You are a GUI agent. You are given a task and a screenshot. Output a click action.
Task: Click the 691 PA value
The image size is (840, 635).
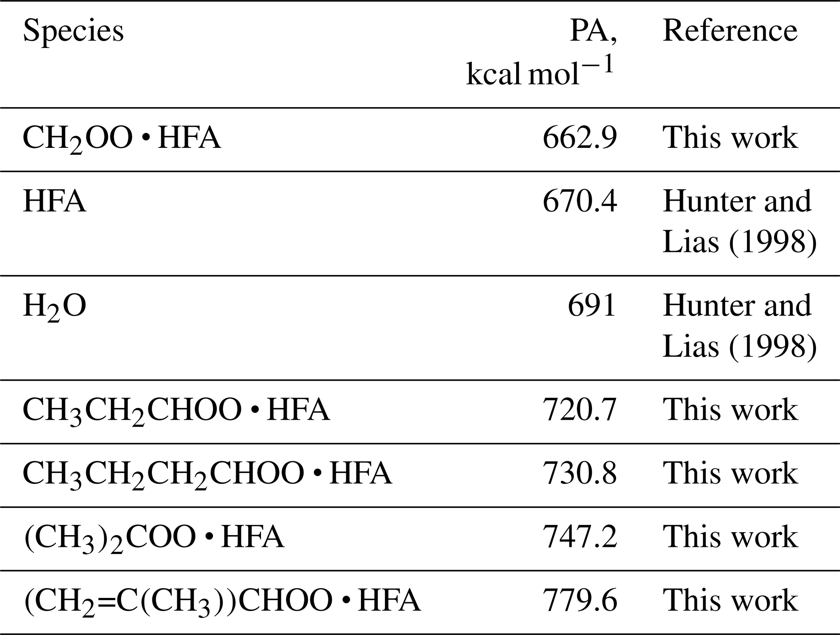[592, 306]
